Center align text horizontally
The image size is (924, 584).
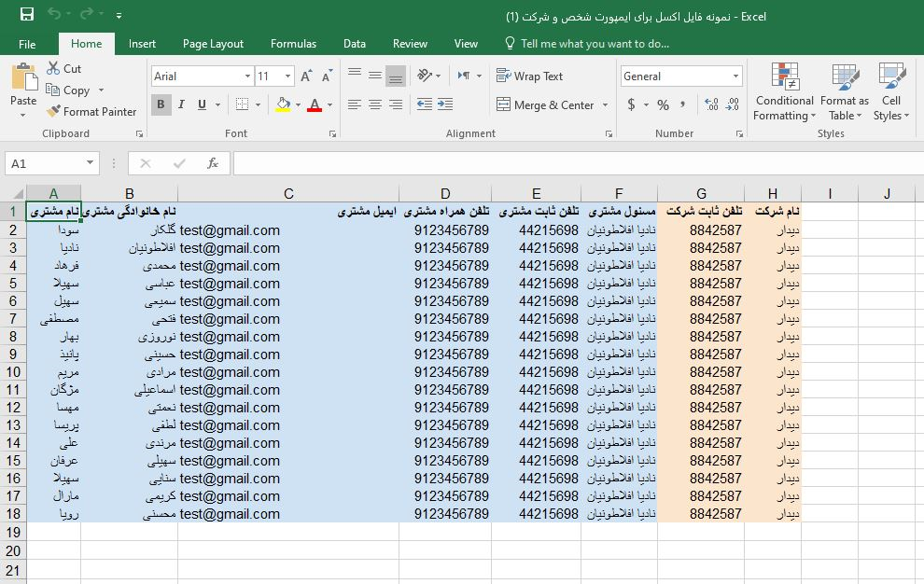(x=375, y=105)
